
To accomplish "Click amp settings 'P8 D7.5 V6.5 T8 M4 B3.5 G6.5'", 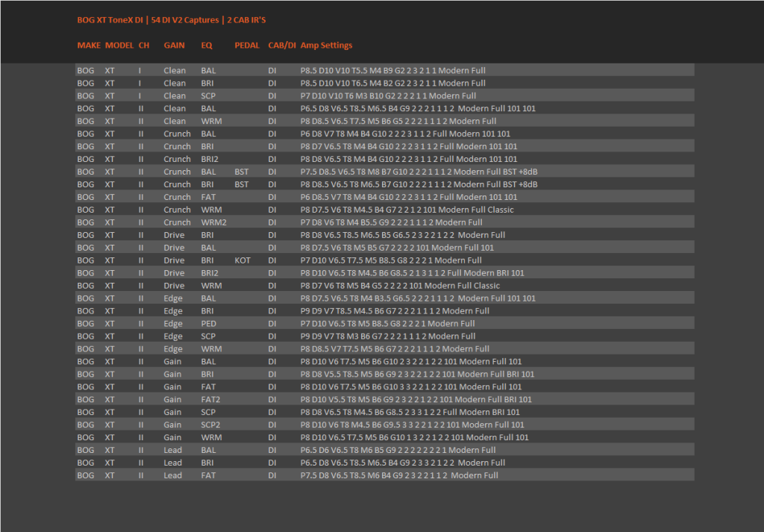I will tap(354, 298).
